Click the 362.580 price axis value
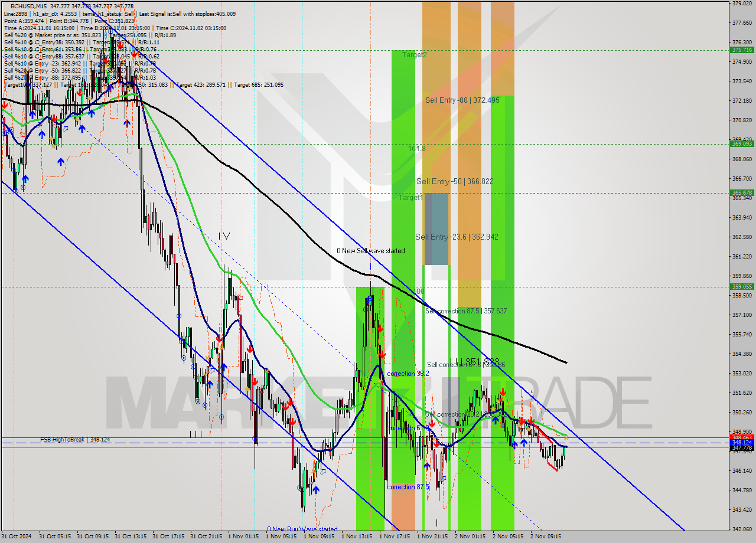756x543 pixels. tap(742, 237)
